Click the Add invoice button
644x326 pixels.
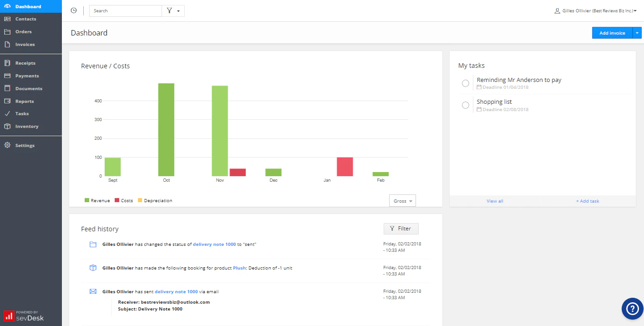612,33
